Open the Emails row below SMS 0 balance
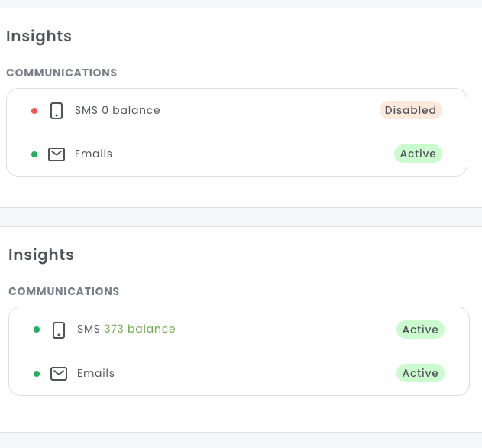Image resolution: width=482 pixels, height=448 pixels. pos(93,154)
